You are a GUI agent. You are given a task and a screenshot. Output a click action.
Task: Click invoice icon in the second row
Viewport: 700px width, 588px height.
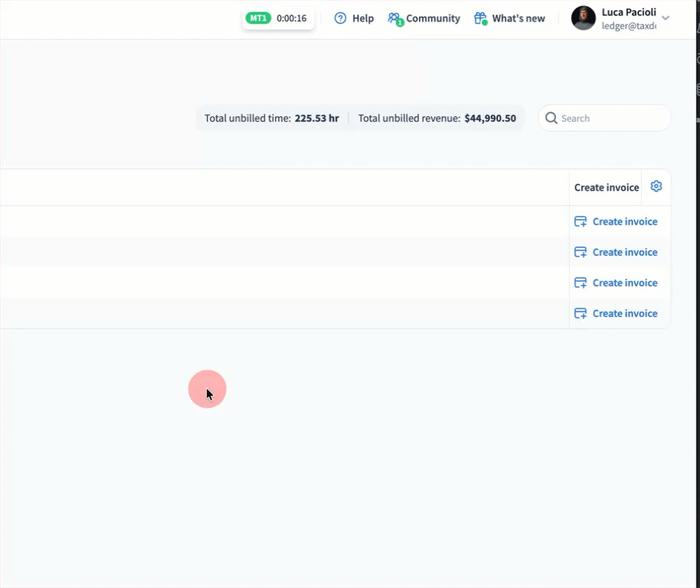tap(581, 252)
